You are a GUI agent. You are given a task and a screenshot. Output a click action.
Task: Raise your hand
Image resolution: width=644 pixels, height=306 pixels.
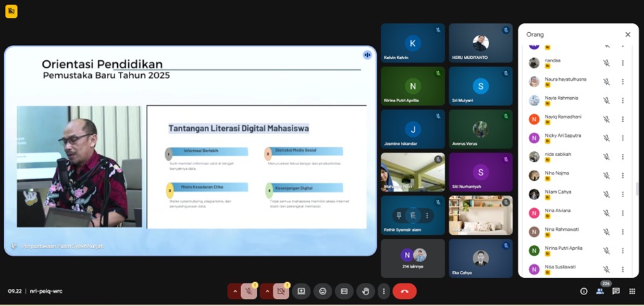click(366, 291)
